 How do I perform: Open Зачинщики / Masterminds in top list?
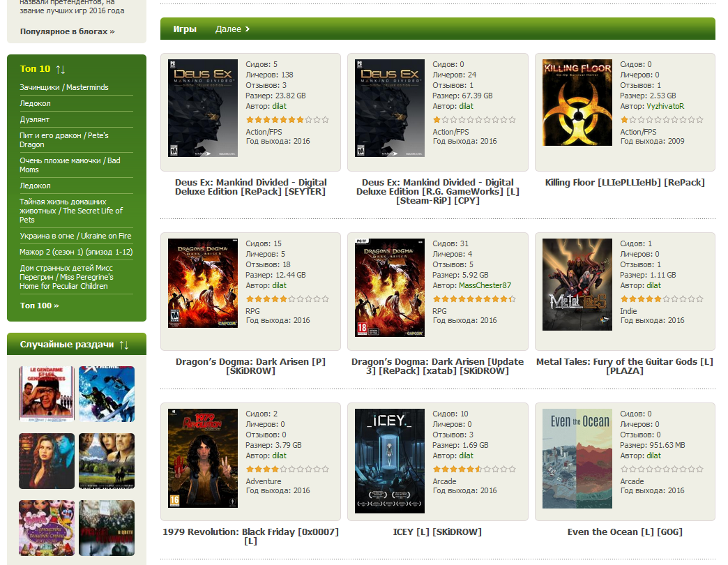point(64,87)
